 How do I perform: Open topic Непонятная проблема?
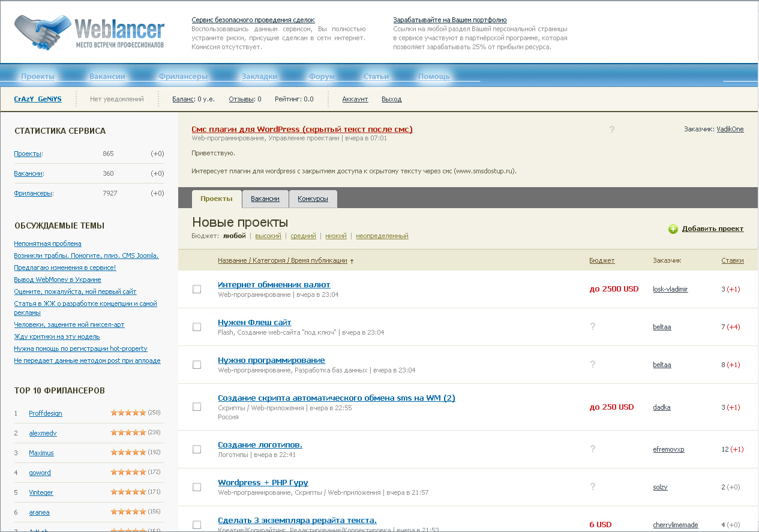click(x=47, y=244)
